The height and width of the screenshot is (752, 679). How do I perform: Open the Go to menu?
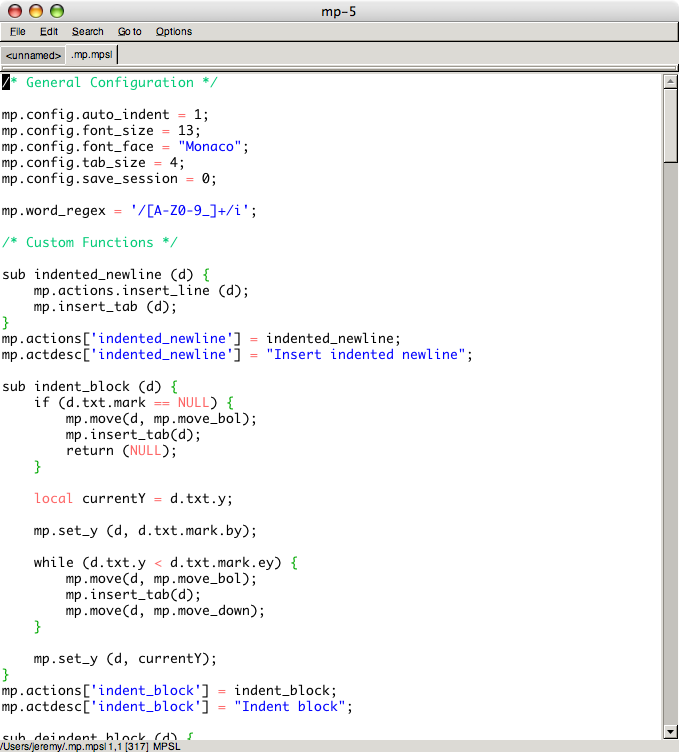129,32
